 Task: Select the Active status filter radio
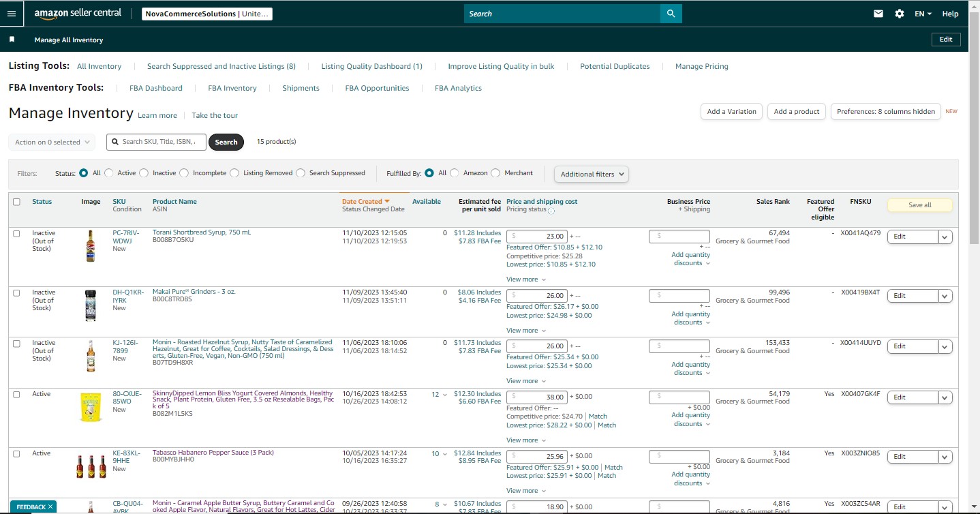pyautogui.click(x=109, y=173)
